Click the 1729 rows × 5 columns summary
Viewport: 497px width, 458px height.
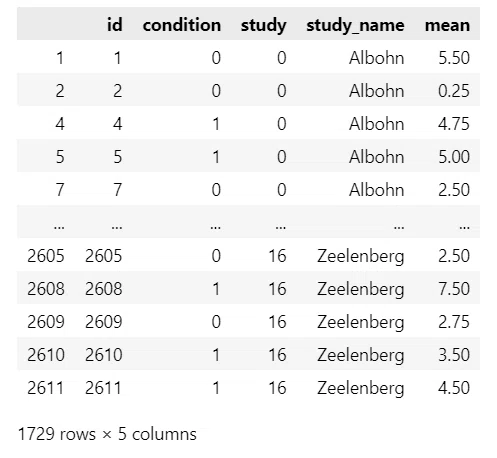click(107, 434)
